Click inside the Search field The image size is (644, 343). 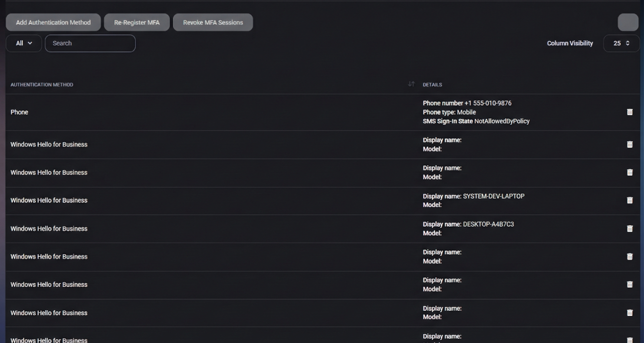pos(90,43)
